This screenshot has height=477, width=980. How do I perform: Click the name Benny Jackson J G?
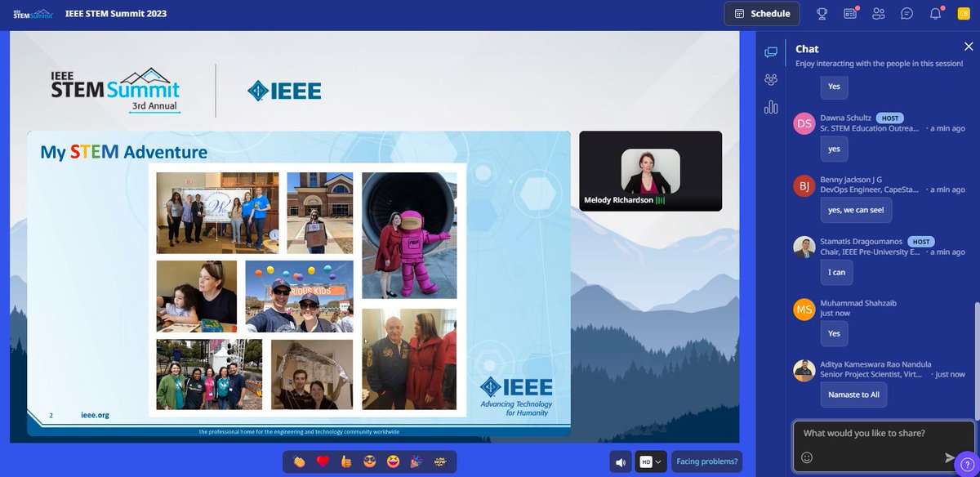click(851, 180)
